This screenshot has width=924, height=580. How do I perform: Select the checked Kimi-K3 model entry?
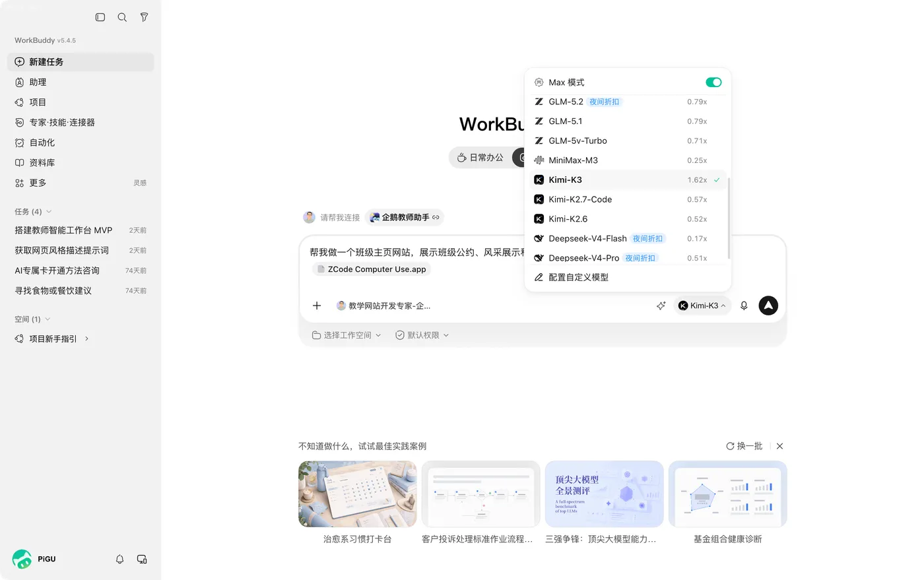point(628,179)
